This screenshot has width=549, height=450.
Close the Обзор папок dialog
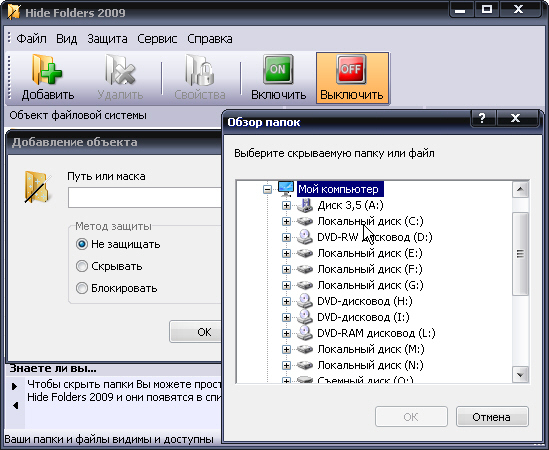[x=516, y=118]
